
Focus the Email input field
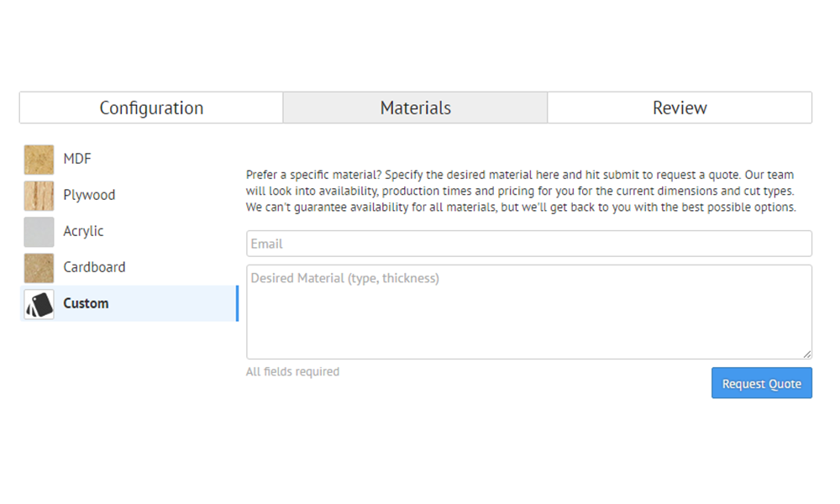[x=528, y=244]
